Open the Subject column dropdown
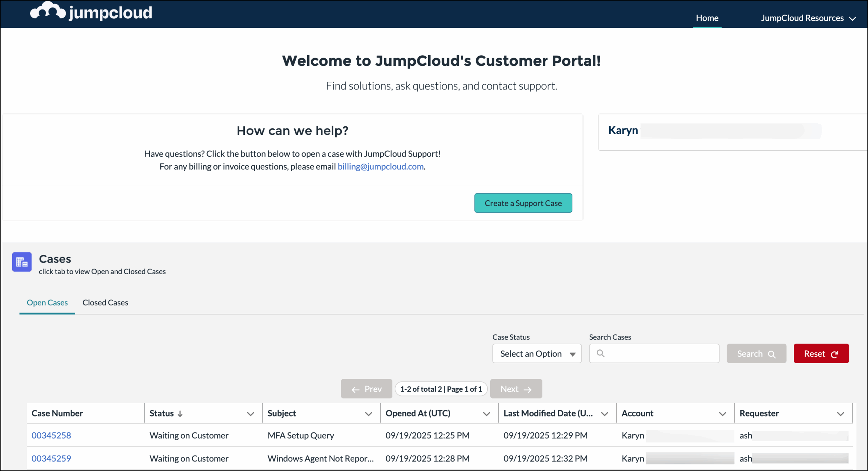 pos(368,414)
